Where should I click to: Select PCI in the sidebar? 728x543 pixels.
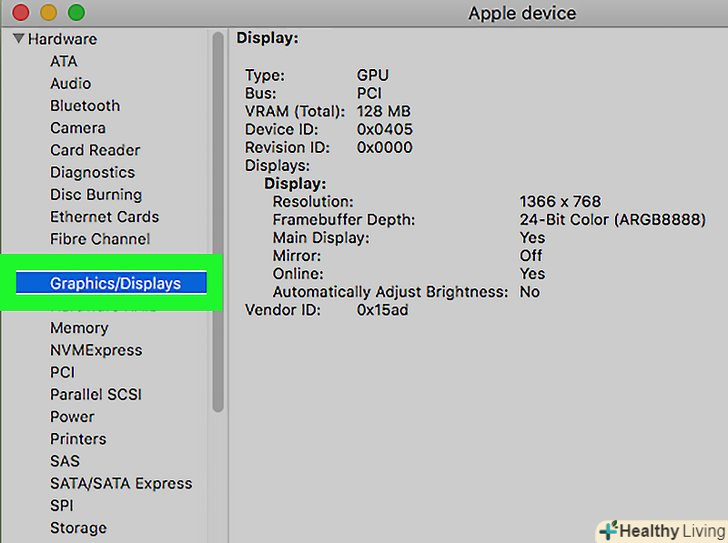pos(63,372)
